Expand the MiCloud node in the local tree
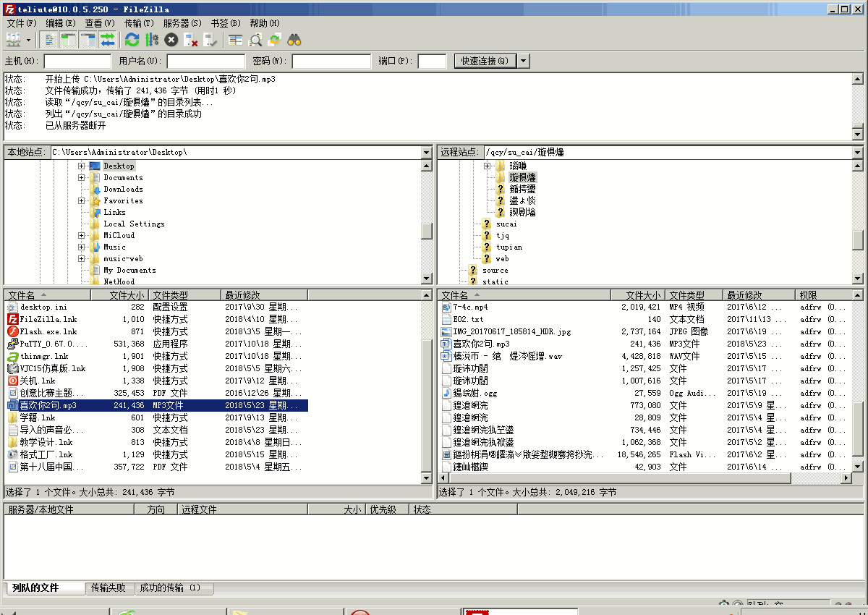 (x=82, y=236)
